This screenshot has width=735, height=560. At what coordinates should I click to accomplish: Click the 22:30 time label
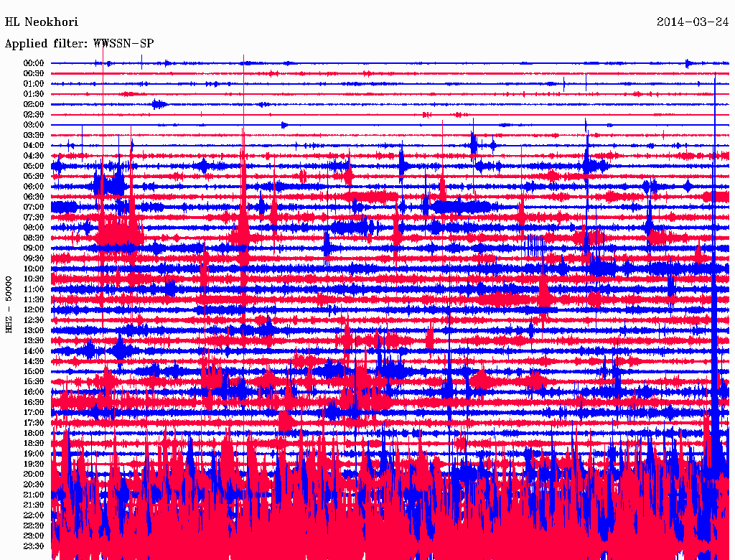click(34, 526)
